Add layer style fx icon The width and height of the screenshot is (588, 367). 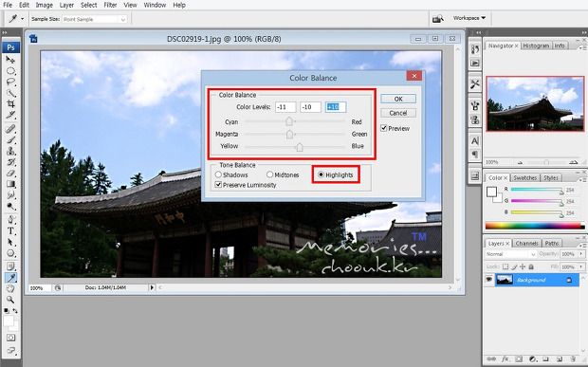pyautogui.click(x=505, y=358)
